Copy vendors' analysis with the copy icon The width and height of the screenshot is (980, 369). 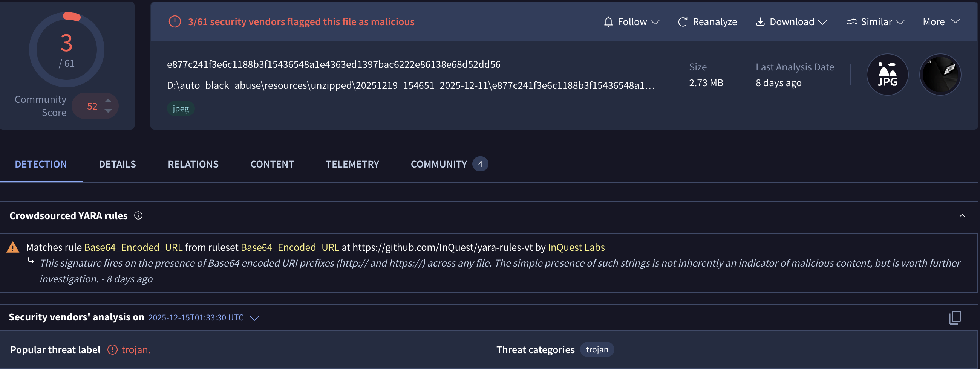(x=955, y=317)
